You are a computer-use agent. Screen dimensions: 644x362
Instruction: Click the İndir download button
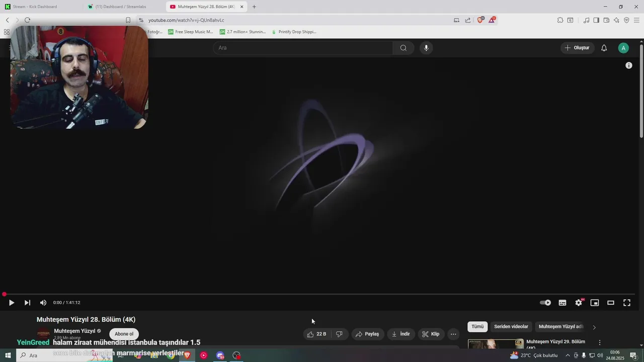401,334
